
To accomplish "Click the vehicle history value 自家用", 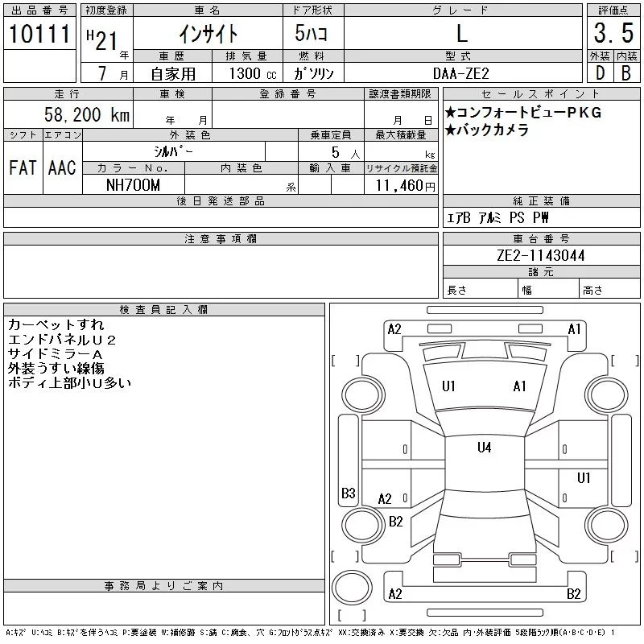I will [x=173, y=74].
